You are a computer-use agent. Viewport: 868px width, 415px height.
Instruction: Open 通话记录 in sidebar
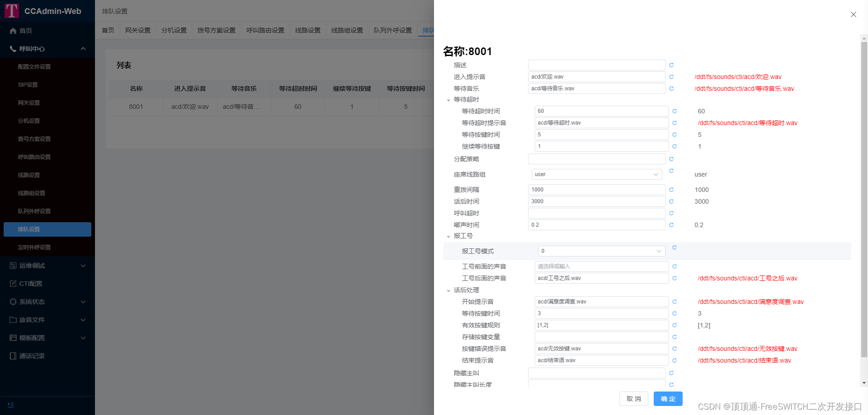47,356
